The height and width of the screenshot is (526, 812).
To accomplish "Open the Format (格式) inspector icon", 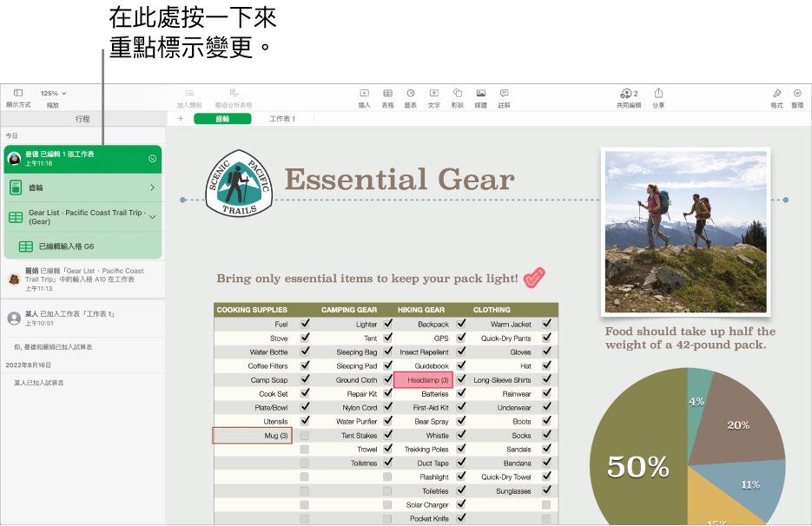I will tap(776, 93).
